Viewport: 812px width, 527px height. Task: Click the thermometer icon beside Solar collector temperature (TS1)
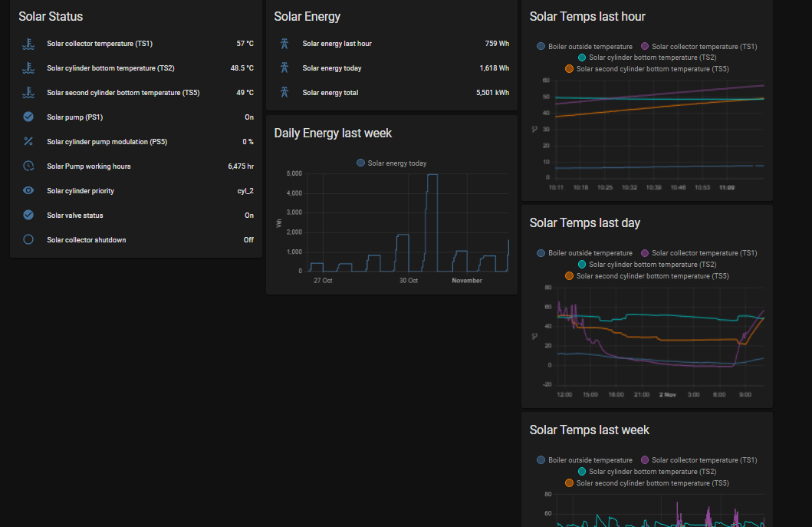point(28,44)
